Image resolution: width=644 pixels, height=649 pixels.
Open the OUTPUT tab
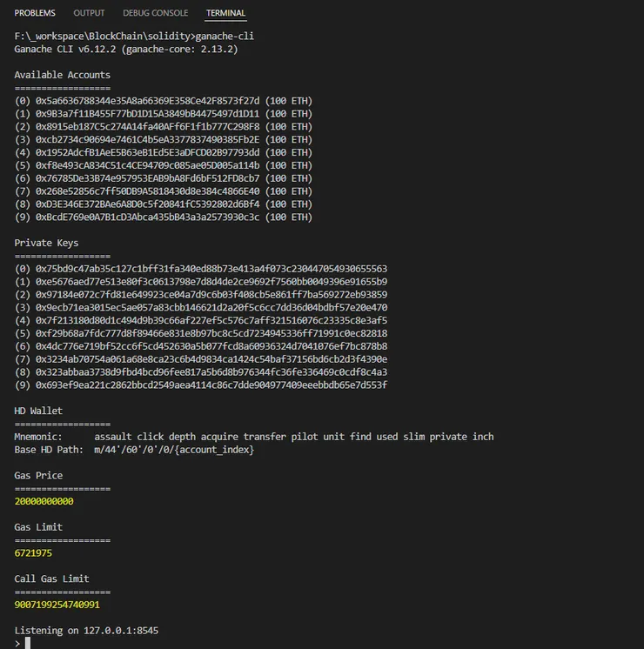(x=89, y=13)
